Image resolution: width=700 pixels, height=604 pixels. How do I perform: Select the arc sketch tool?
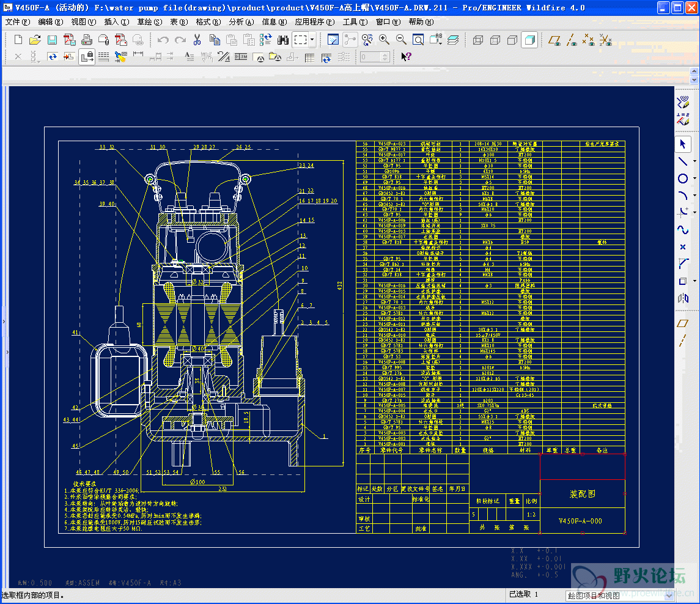[x=683, y=196]
